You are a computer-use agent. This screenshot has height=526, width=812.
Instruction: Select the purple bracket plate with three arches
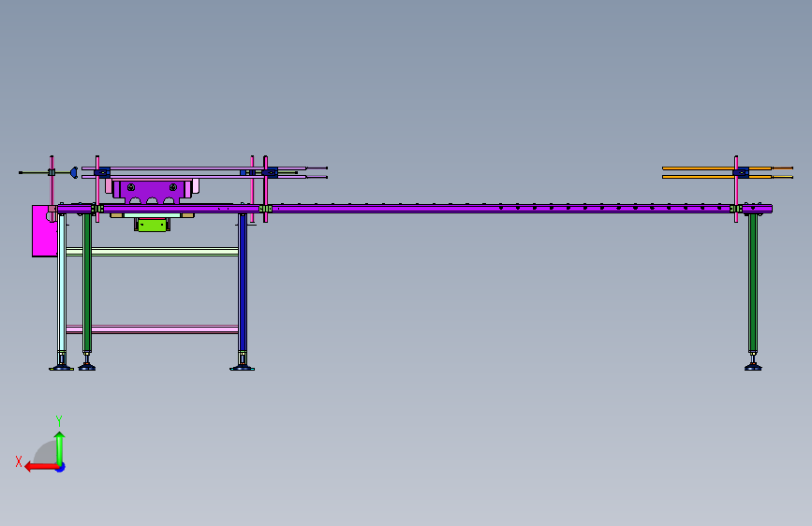153,192
